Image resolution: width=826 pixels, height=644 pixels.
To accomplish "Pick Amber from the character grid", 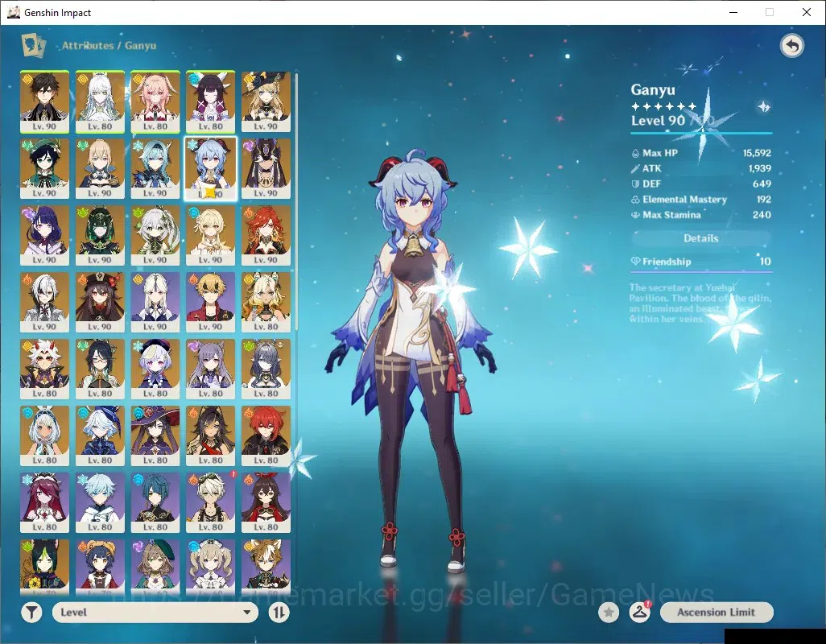I will 266,503.
